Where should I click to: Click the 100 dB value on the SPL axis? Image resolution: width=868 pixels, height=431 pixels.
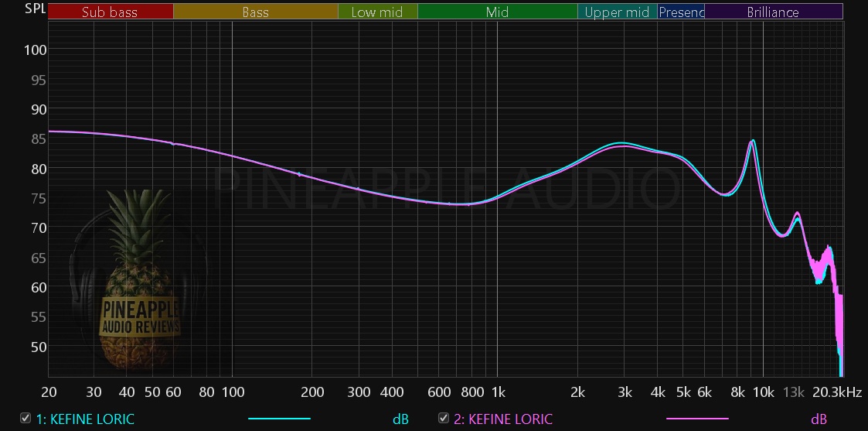(x=35, y=50)
